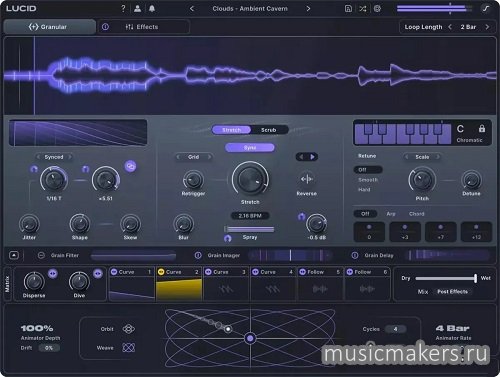Click the 2.16 BPM value field
Screen dimensions: 500x377
[250, 216]
